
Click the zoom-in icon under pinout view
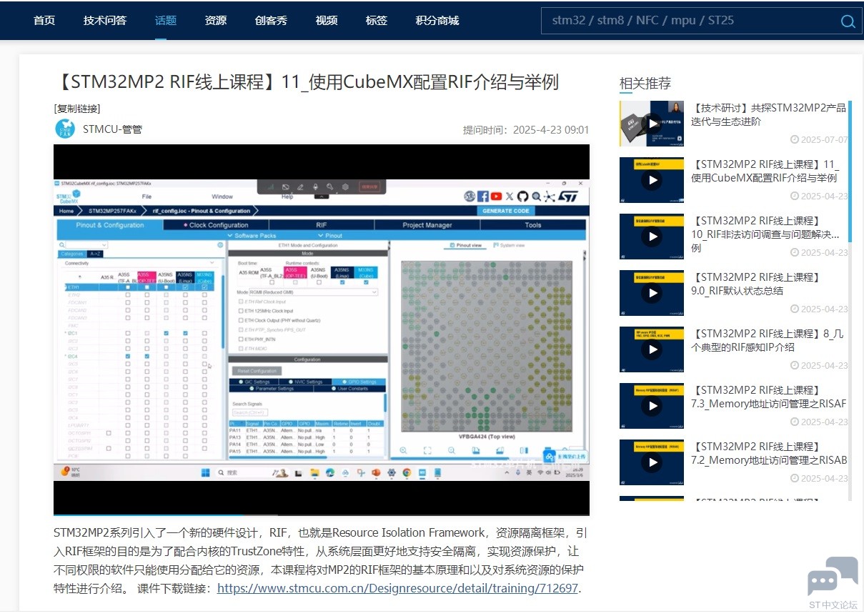point(404,450)
